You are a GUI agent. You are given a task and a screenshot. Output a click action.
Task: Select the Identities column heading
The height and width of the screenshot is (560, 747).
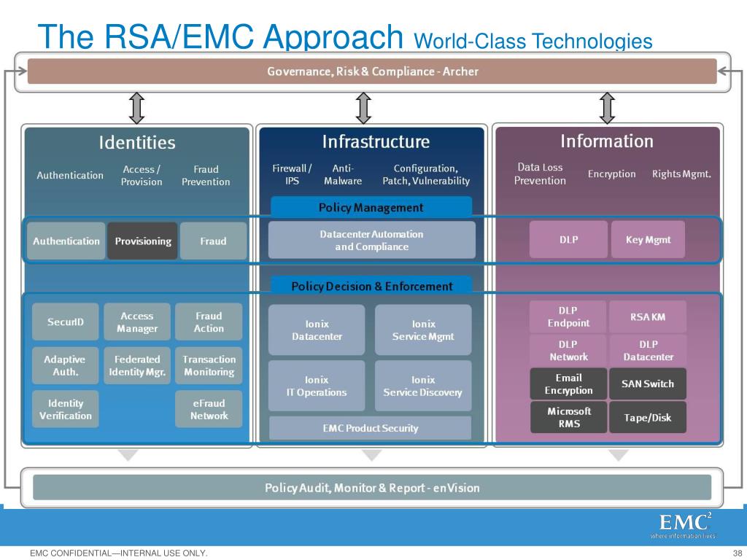tap(137, 142)
